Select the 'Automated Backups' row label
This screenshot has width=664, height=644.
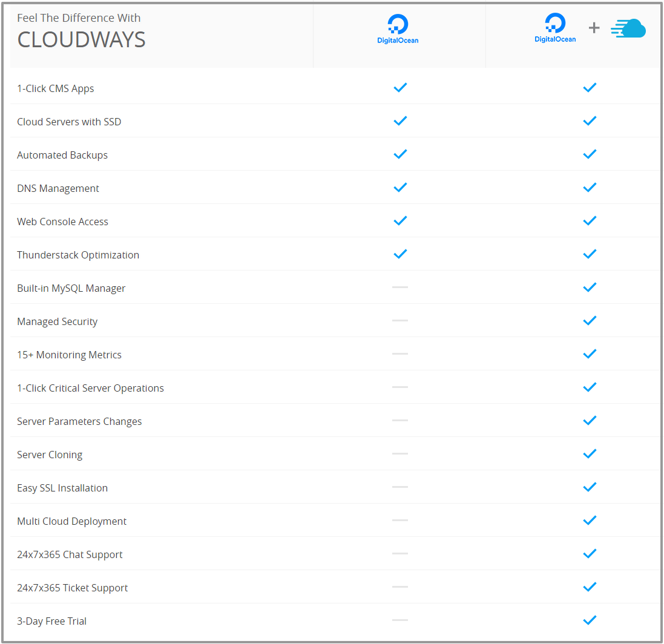tap(62, 156)
